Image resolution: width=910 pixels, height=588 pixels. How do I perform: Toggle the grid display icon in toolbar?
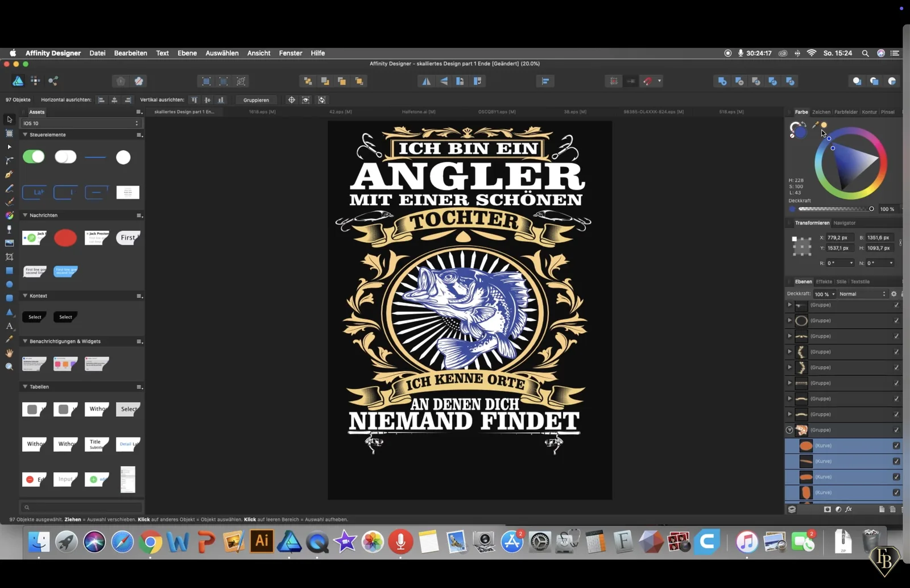614,81
